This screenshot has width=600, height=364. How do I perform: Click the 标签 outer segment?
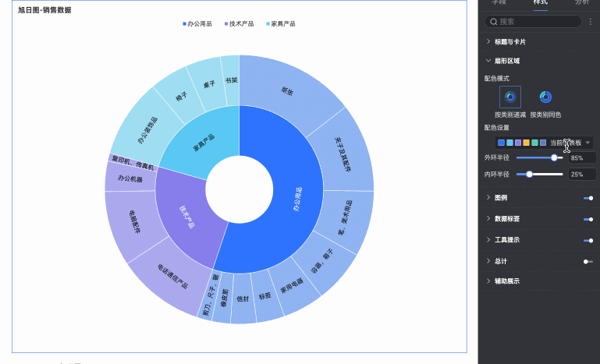(266, 296)
